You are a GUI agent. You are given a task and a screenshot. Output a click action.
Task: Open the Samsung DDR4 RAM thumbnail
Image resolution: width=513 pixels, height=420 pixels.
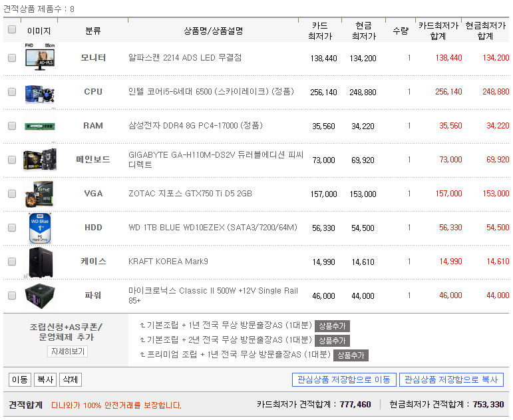click(x=40, y=126)
